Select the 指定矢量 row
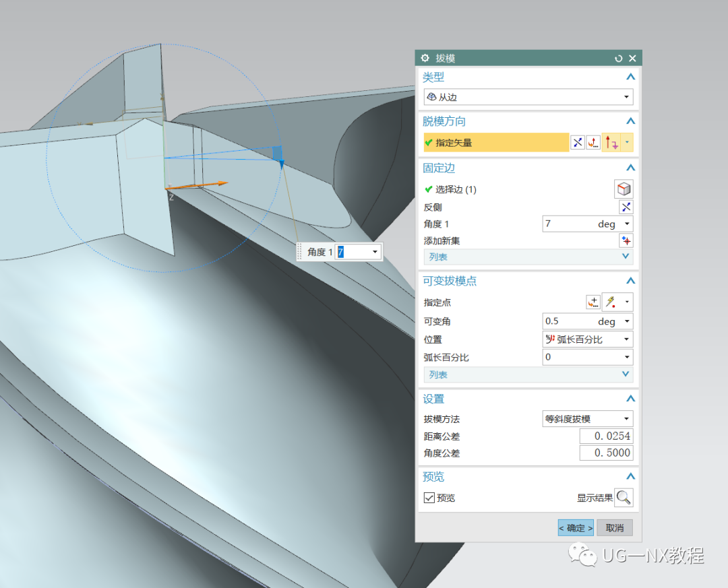This screenshot has height=588, width=728. tap(496, 143)
